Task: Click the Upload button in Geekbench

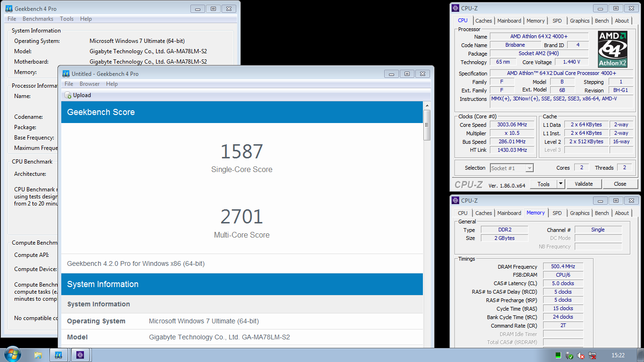Action: click(x=78, y=95)
